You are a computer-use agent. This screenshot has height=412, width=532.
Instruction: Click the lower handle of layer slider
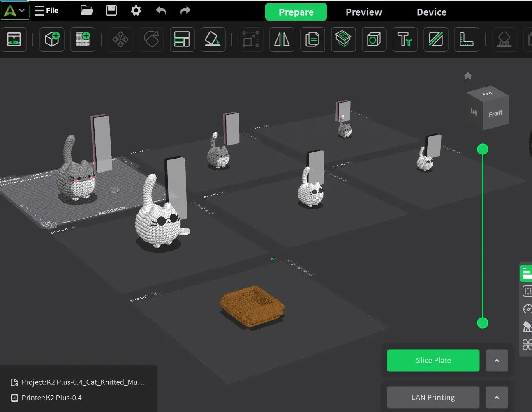click(x=483, y=323)
